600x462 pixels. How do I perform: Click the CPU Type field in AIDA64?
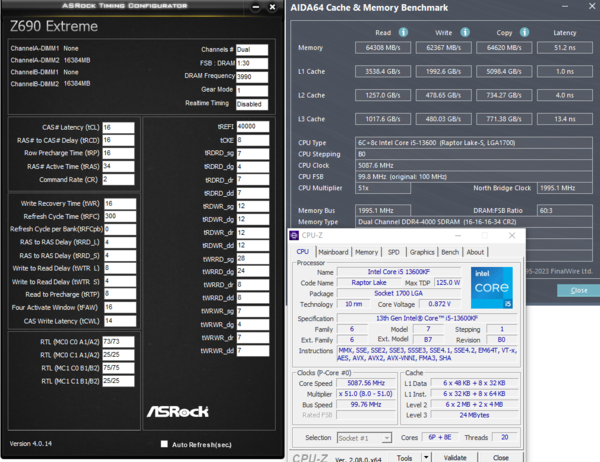click(474, 143)
